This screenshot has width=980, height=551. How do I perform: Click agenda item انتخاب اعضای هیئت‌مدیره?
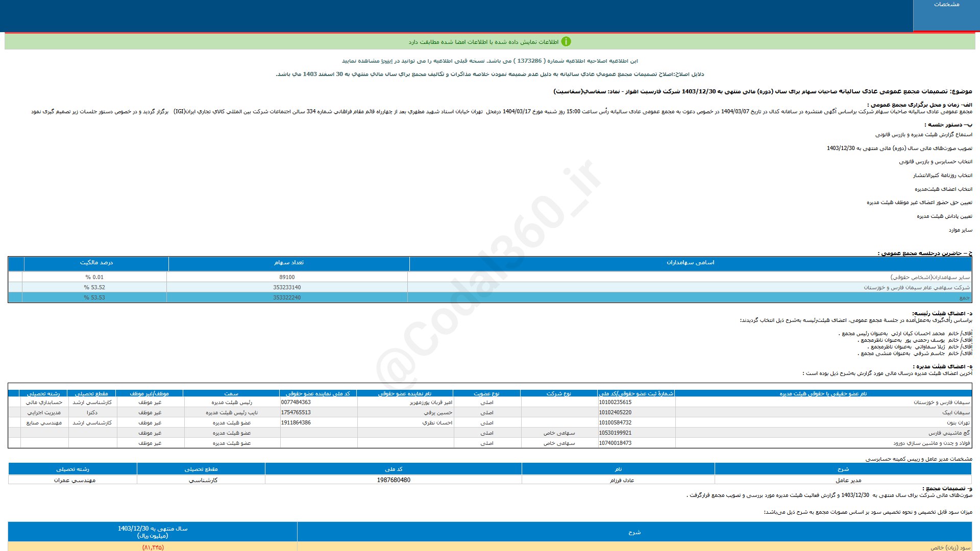[x=943, y=189]
